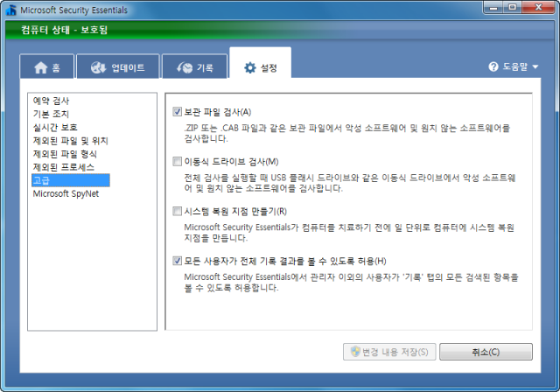Screen dimensions: 560x392
Task: Select Microsoft SpyNet in list
Action: (66, 193)
